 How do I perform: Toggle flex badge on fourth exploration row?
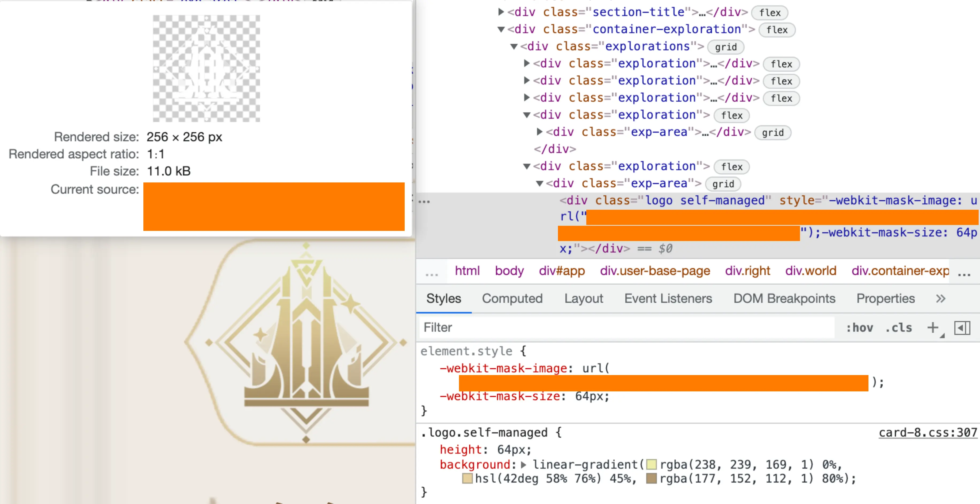(x=732, y=115)
